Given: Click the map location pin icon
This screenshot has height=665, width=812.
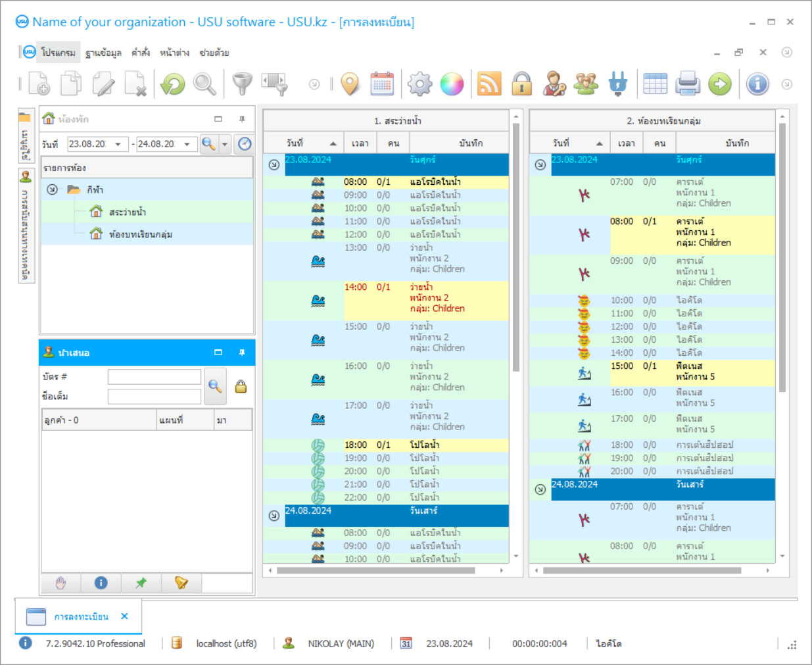Looking at the screenshot, I should (350, 84).
